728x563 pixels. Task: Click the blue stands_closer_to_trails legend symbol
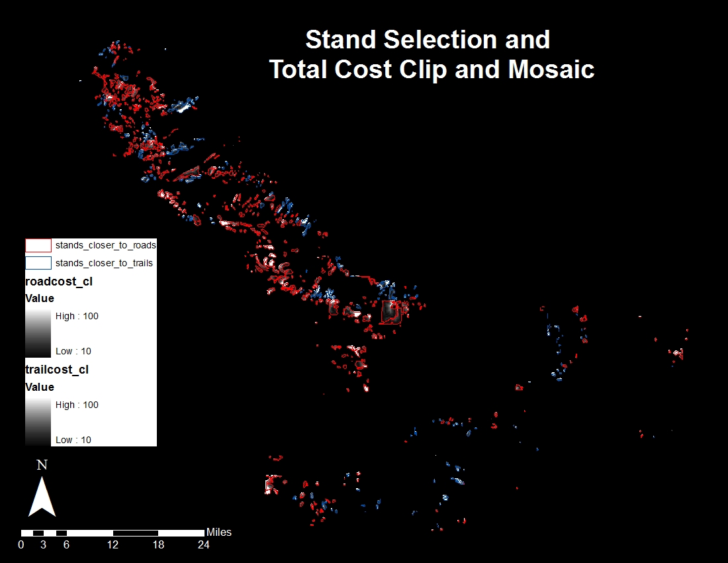[x=38, y=263]
